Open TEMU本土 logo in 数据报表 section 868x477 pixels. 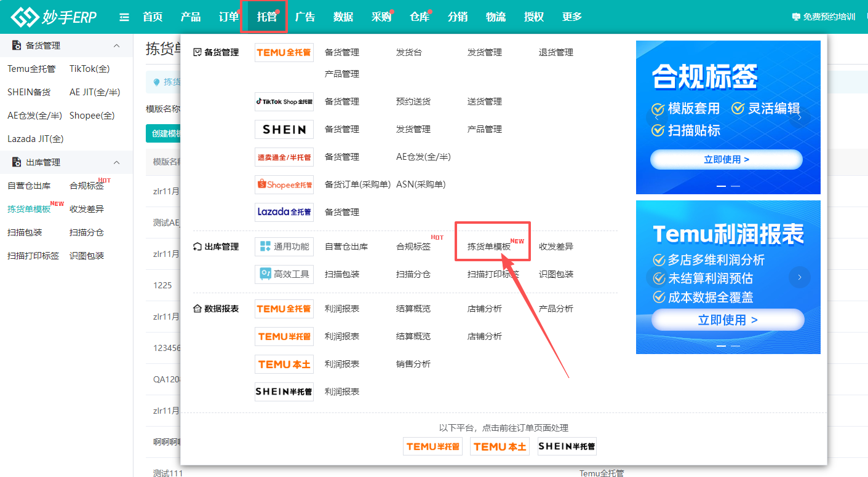point(284,364)
